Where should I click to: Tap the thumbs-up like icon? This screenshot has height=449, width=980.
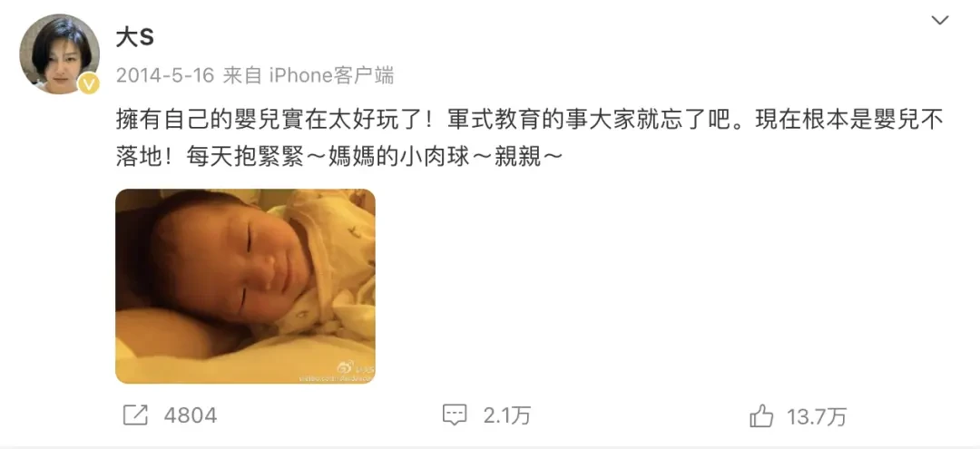[x=761, y=416]
